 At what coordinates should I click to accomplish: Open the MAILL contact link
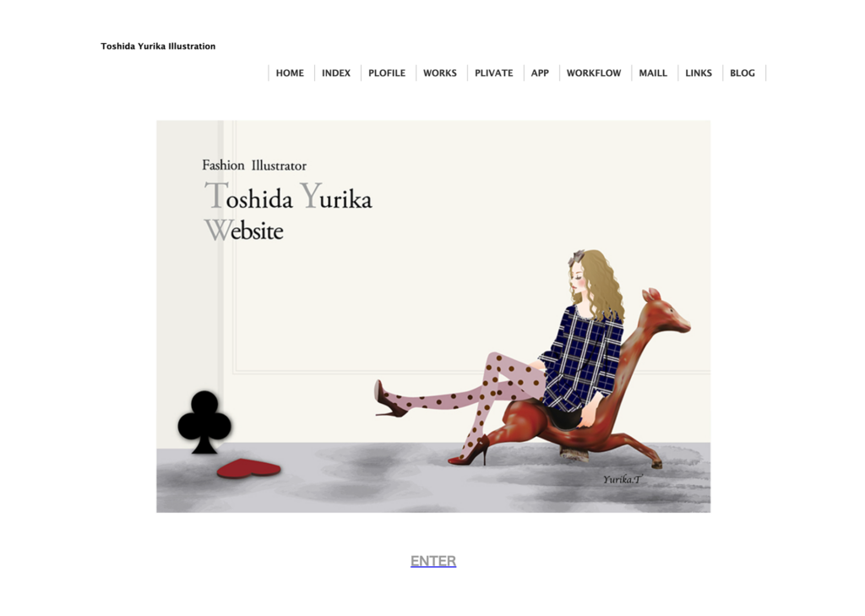(x=653, y=73)
